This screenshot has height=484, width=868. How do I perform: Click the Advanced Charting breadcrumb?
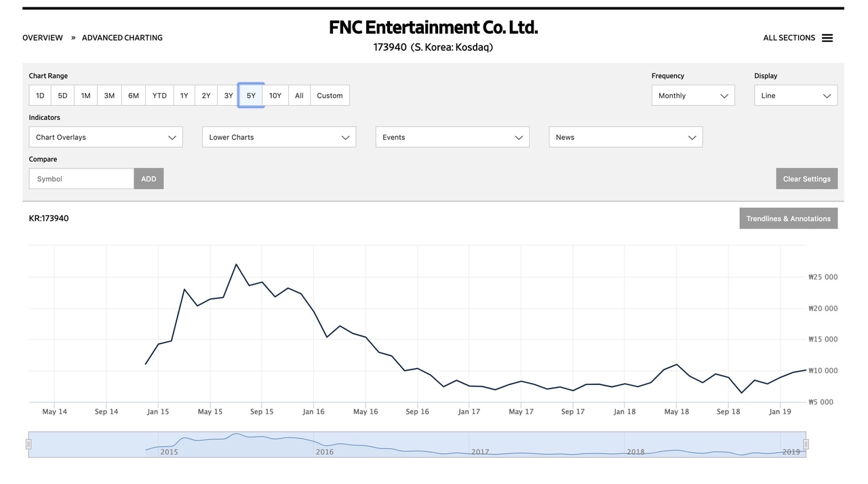122,38
